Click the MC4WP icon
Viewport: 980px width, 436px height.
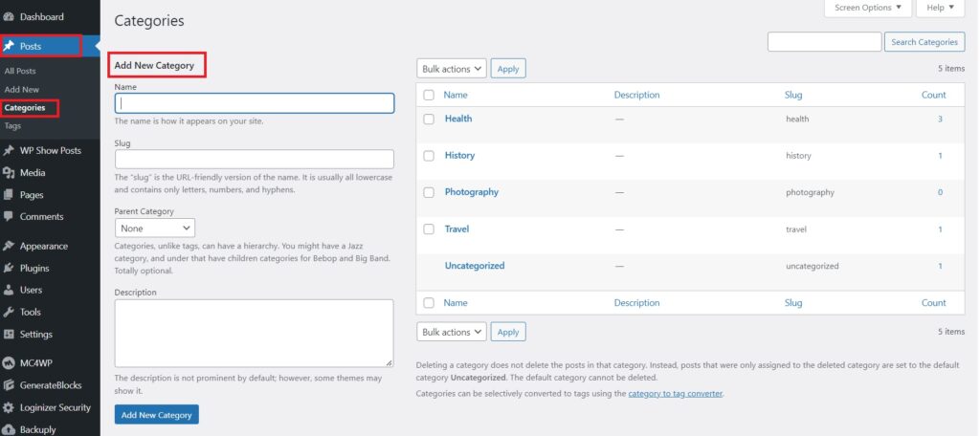coord(9,363)
